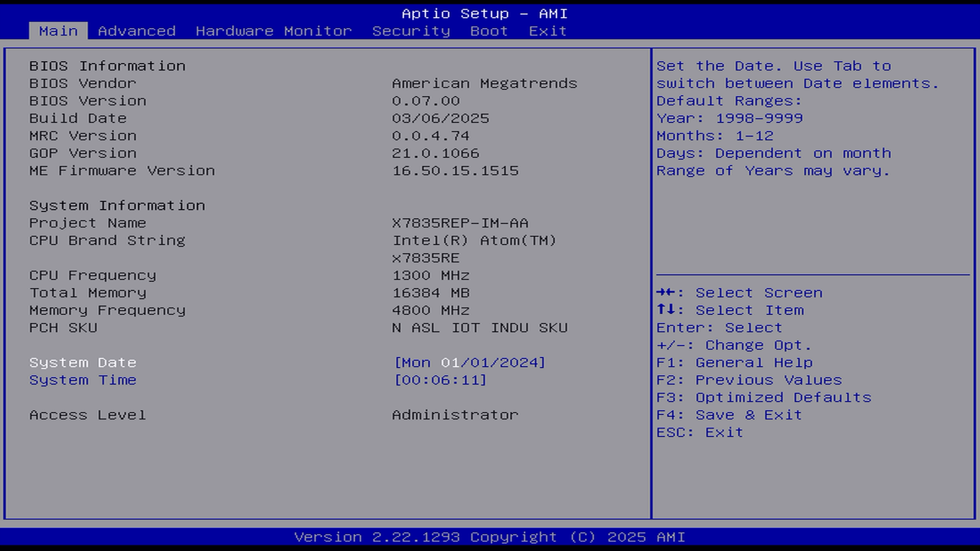Open the Exit tab

click(547, 31)
